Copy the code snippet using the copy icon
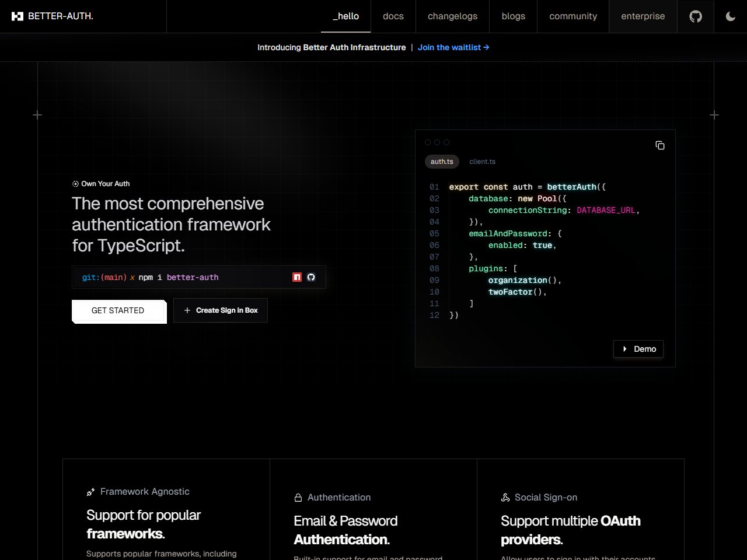 tap(659, 145)
